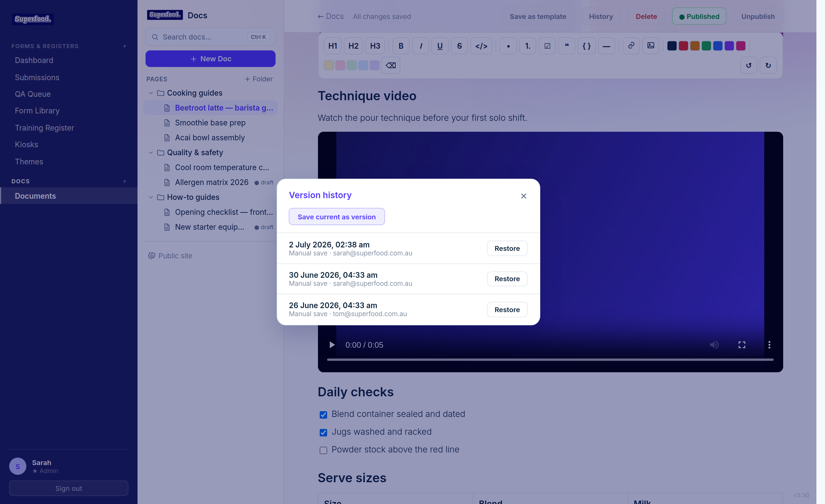
Task: Collapse the Docs sidebar section
Action: pyautogui.click(x=125, y=181)
